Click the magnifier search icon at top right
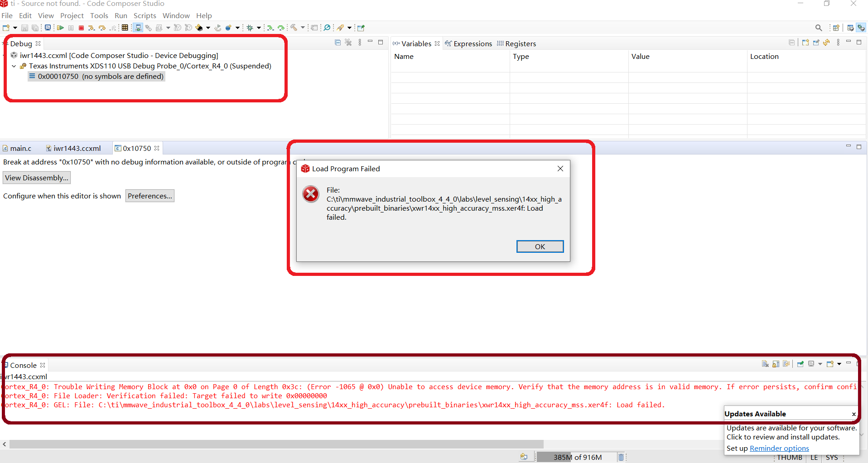The width and height of the screenshot is (868, 463). click(819, 28)
